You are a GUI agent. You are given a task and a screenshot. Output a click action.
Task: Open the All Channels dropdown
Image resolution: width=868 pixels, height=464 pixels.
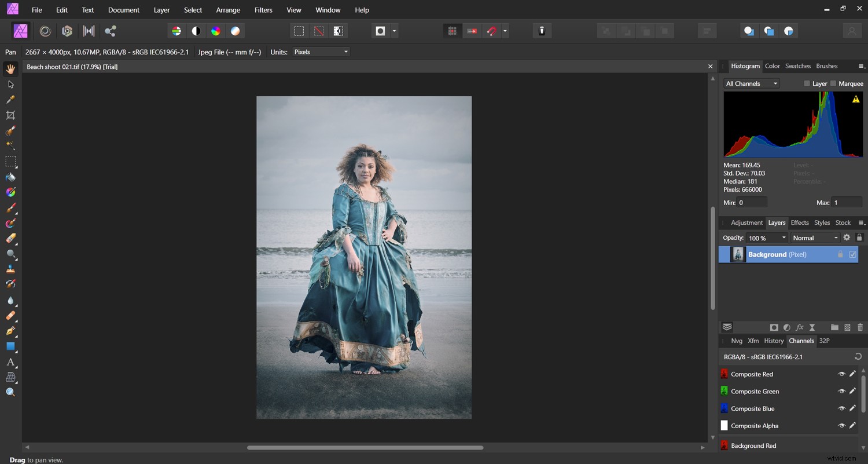751,83
